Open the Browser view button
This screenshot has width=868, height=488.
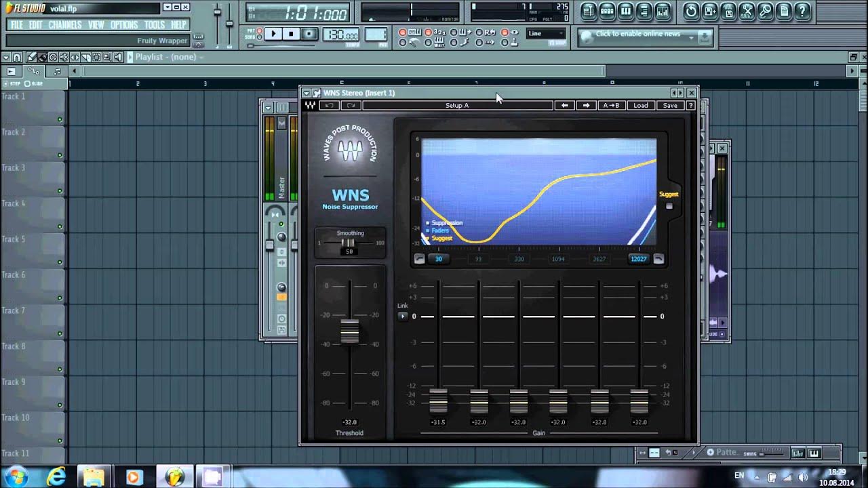644,11
